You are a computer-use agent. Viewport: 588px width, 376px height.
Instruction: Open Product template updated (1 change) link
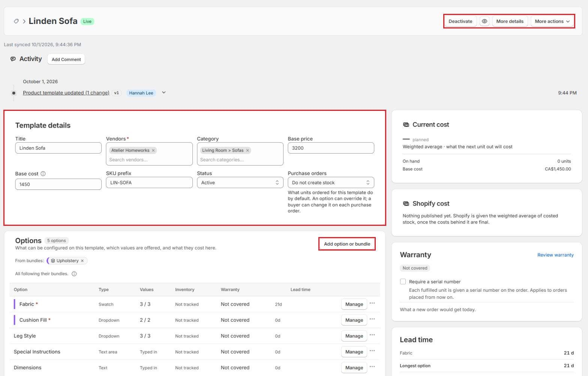click(x=66, y=93)
